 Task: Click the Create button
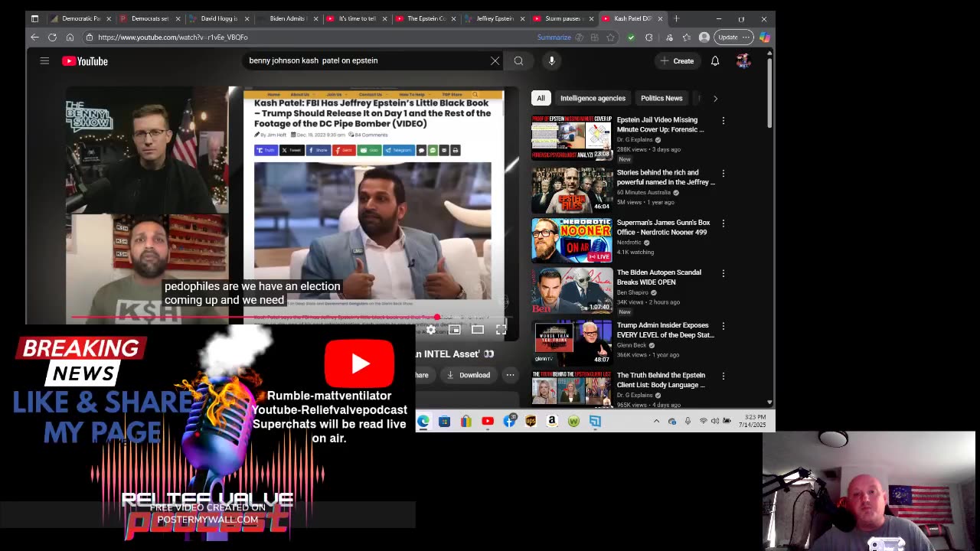[x=676, y=61]
